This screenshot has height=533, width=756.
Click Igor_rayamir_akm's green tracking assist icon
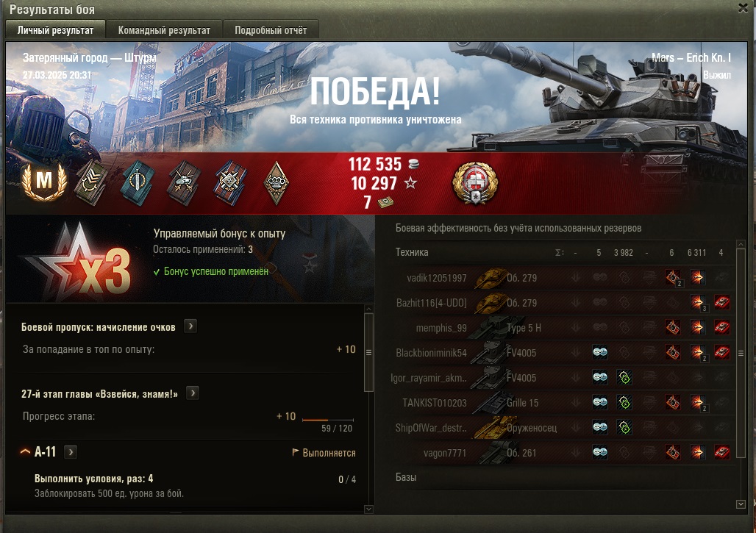tap(624, 378)
